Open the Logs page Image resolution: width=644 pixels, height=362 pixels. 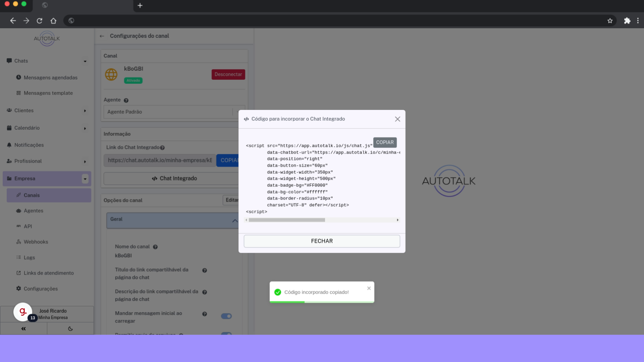pyautogui.click(x=29, y=257)
